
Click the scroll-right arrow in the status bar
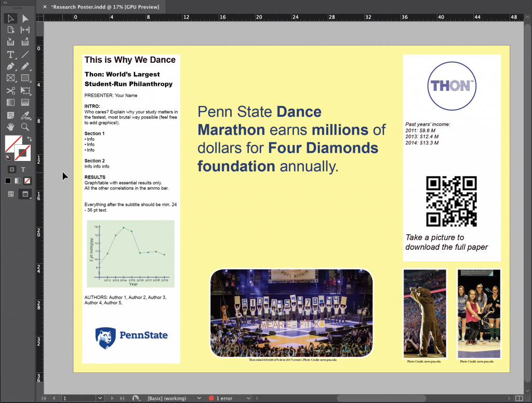(x=509, y=398)
